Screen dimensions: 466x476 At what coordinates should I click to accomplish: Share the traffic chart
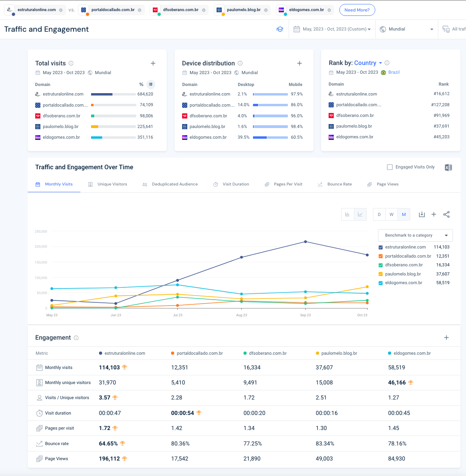point(446,214)
